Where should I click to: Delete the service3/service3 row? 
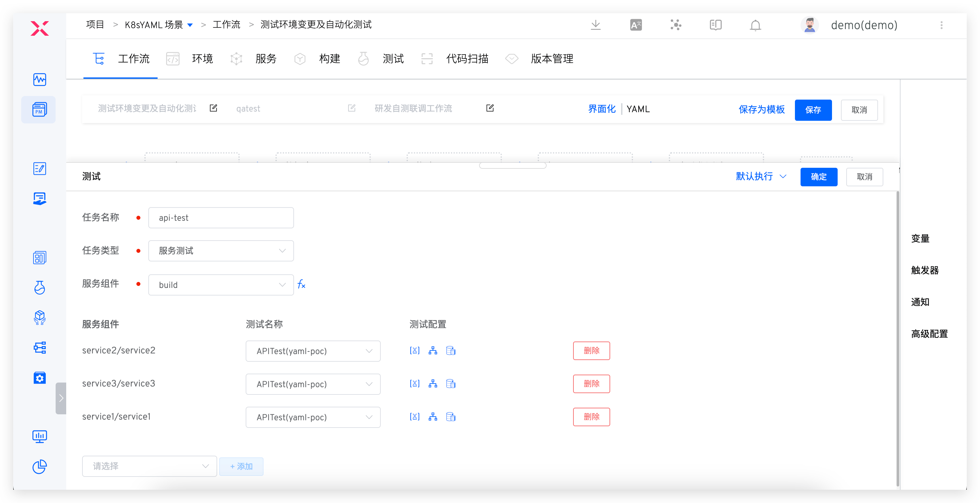tap(591, 384)
